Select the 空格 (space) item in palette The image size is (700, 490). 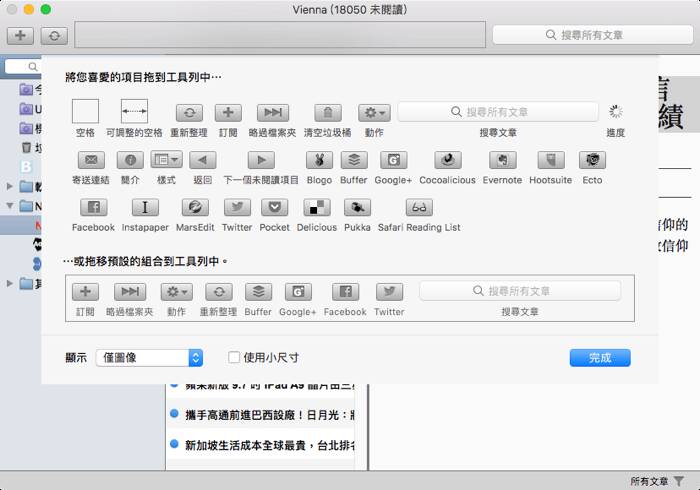(x=85, y=112)
